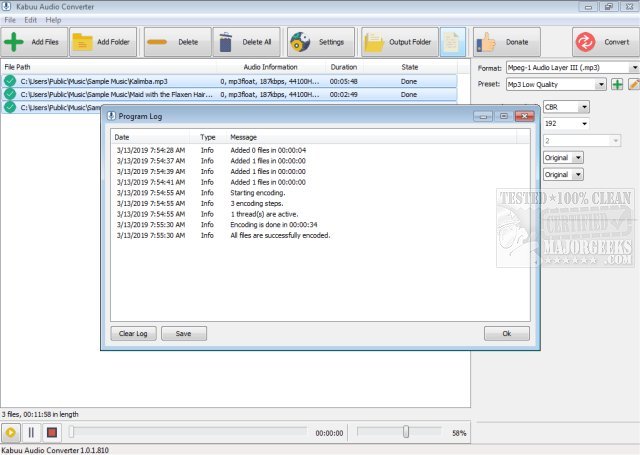Viewport: 640px width, 455px height.
Task: Expand the disabled dropdown showing 2
Action: [x=582, y=141]
